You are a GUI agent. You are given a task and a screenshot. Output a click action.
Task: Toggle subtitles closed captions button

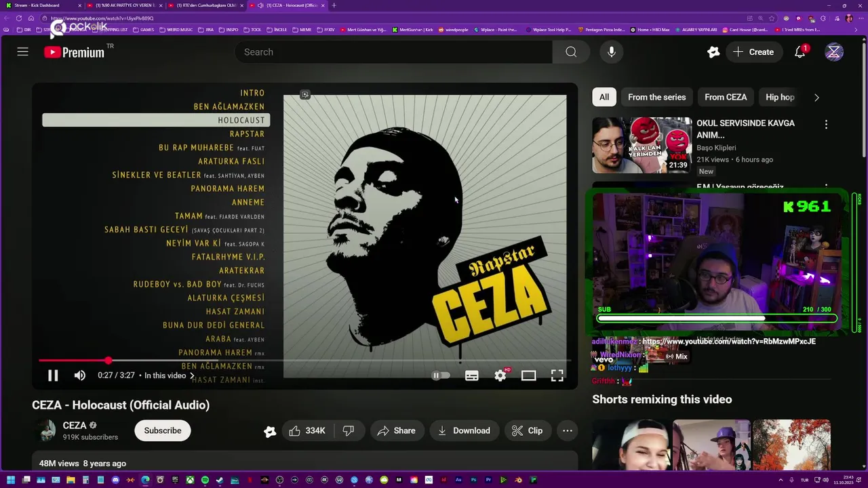pyautogui.click(x=472, y=375)
